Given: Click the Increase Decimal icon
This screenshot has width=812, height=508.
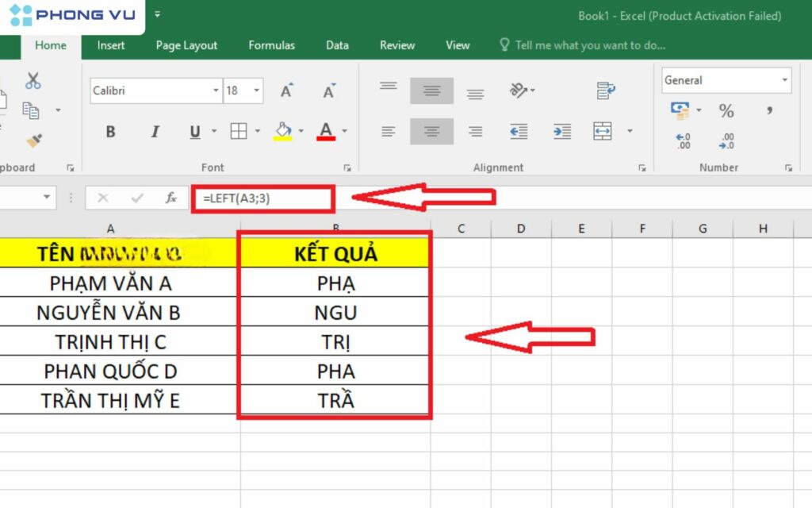Looking at the screenshot, I should [x=683, y=141].
